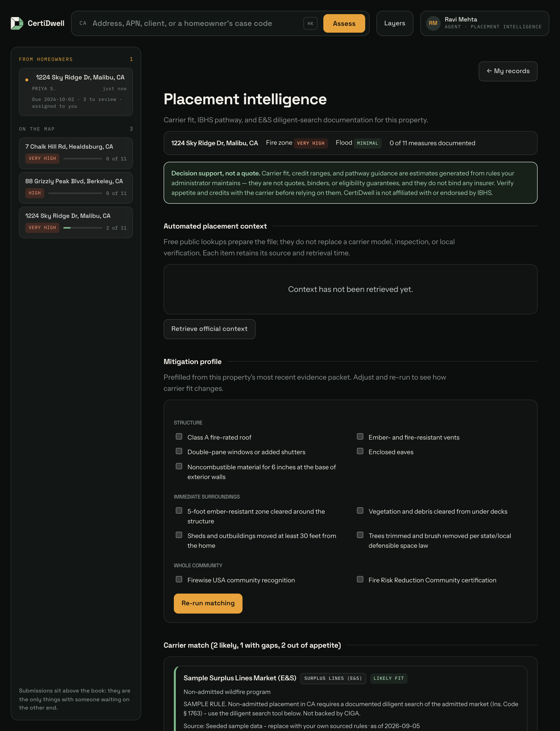Image resolution: width=560 pixels, height=731 pixels.
Task: Check Trees trimmed and brush removed
Action: coord(360,535)
